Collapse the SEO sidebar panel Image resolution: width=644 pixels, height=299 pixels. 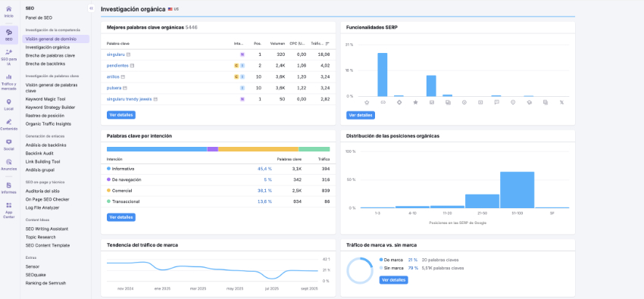[x=91, y=8]
